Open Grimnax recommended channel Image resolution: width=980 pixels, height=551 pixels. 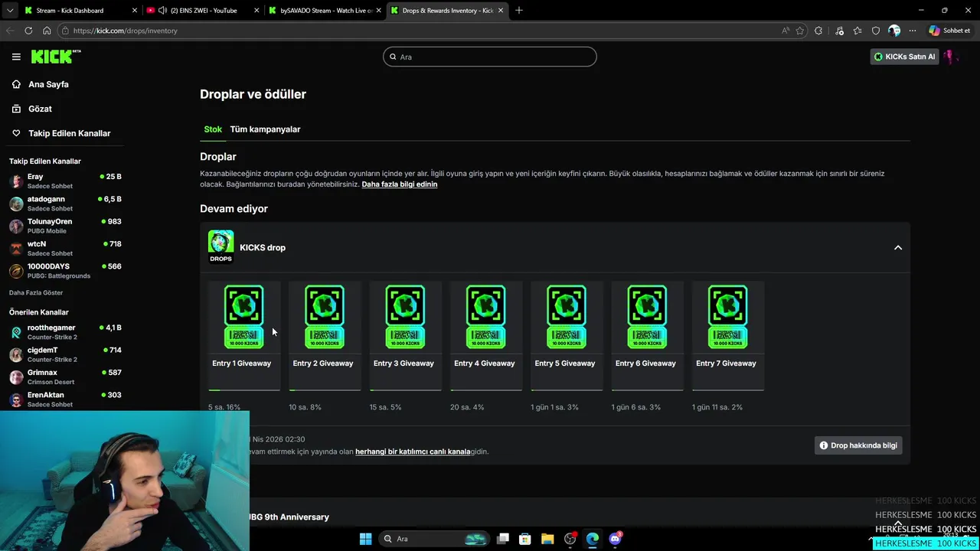click(65, 377)
